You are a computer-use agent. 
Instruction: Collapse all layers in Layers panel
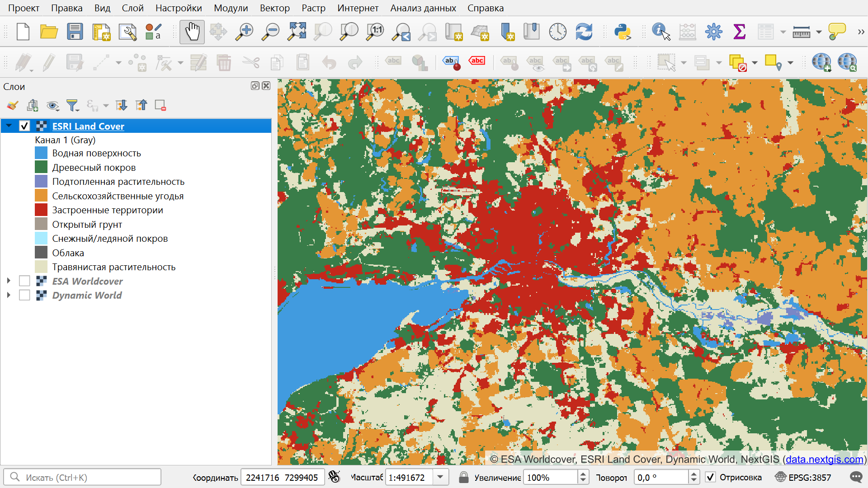point(142,105)
